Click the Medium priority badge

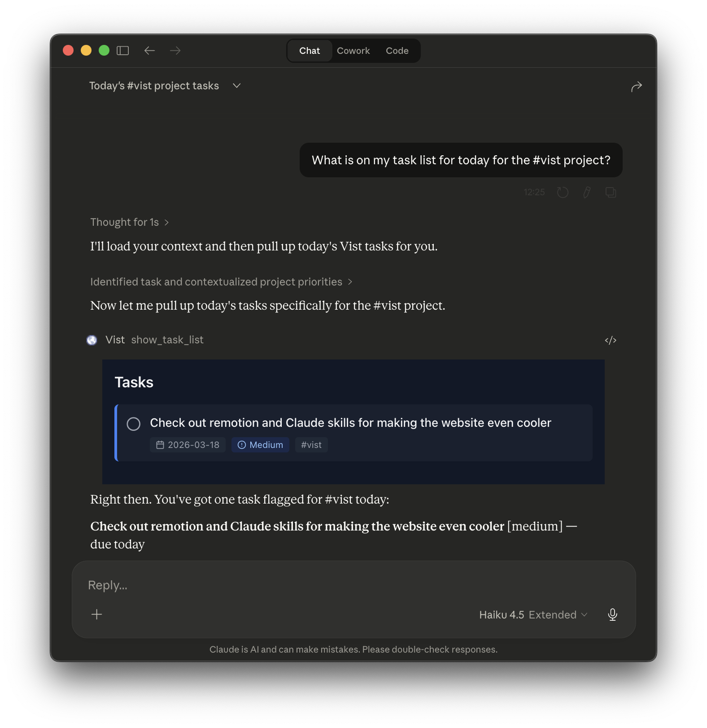coord(260,445)
